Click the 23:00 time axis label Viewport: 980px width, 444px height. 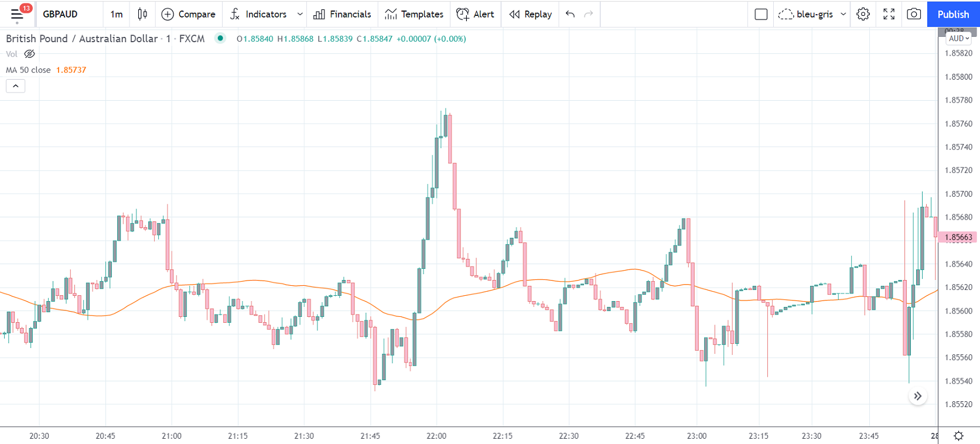[x=697, y=436]
